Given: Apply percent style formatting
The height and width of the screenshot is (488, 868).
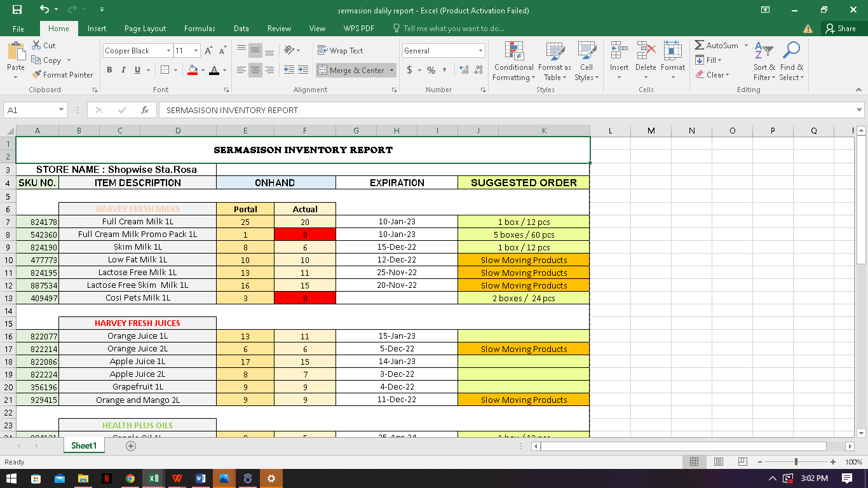Looking at the screenshot, I should 431,70.
